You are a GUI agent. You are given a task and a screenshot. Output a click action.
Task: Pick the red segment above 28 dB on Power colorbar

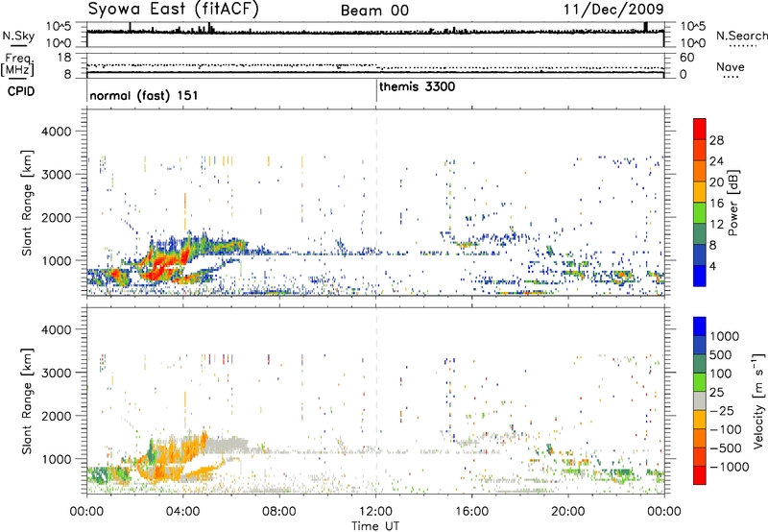coord(700,129)
